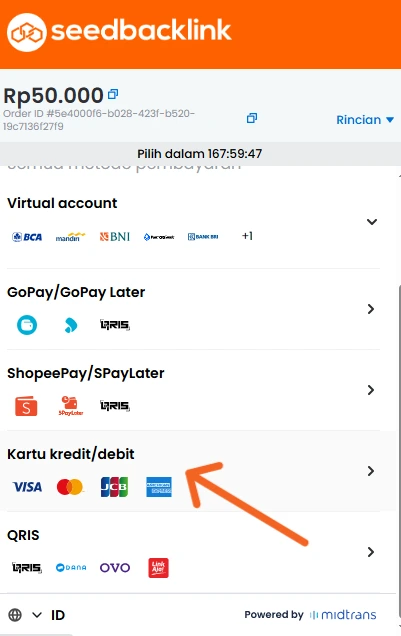
Task: Choose the SPayLater icon
Action: click(x=71, y=406)
